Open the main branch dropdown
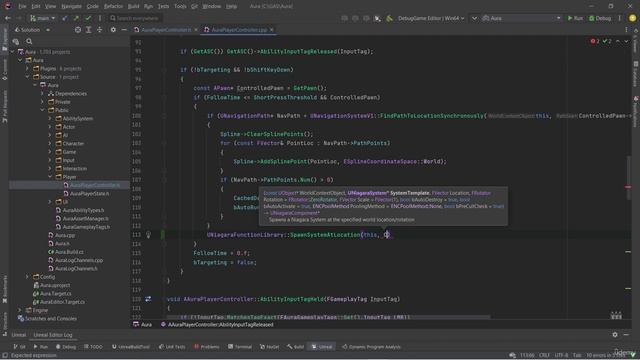 pyautogui.click(x=42, y=18)
